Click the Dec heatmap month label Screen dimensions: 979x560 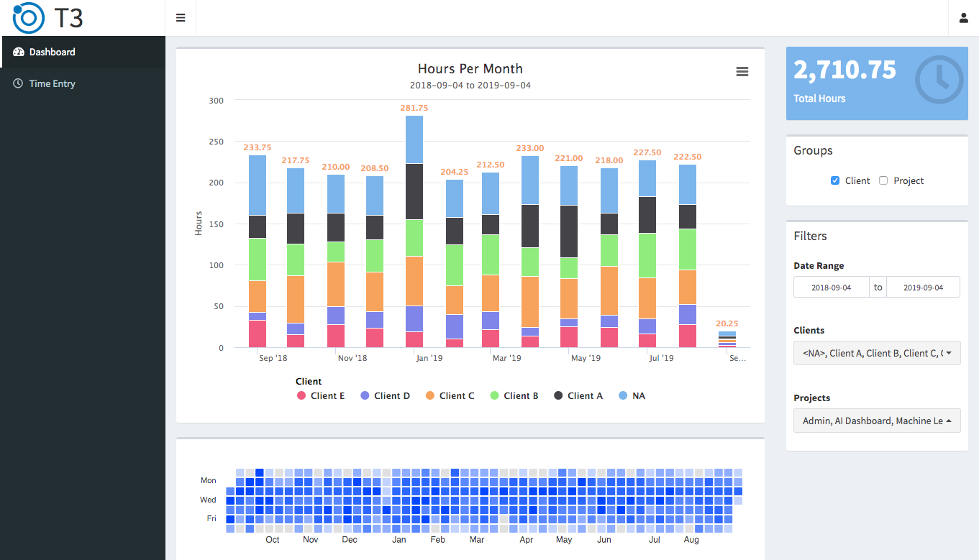(350, 540)
